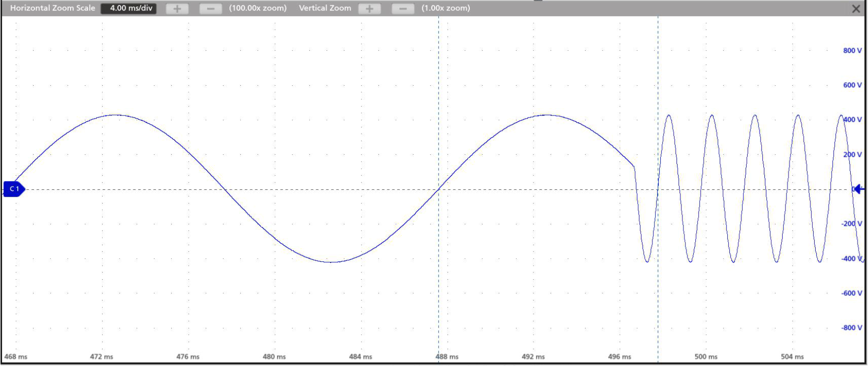Viewport: 868px width, 366px height.
Task: Click the waveform's wide negative trough
Action: (x=332, y=262)
